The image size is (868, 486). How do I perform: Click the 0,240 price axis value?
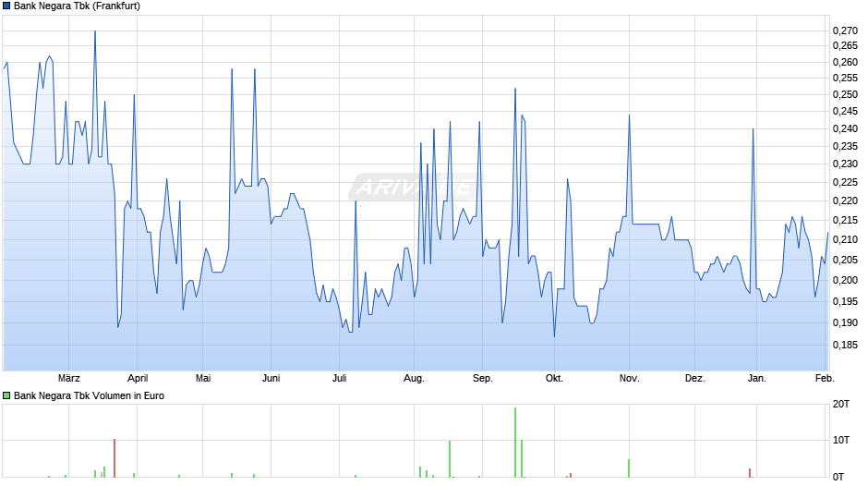[845, 129]
